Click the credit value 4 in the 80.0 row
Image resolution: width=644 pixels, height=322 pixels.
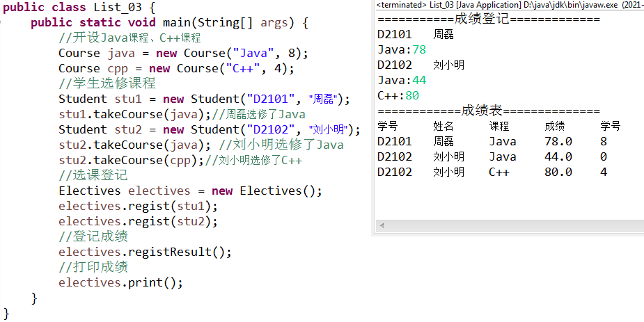coord(604,172)
